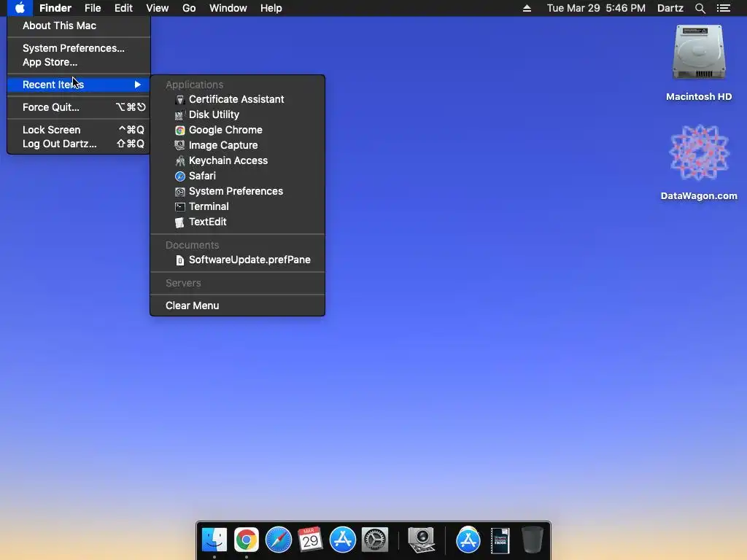Open the Finder menu in menu bar
The width and height of the screenshot is (747, 560).
click(55, 8)
